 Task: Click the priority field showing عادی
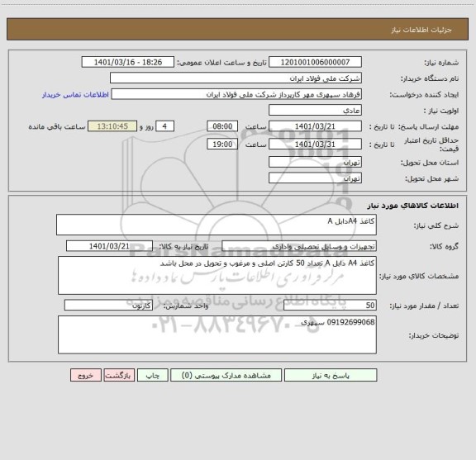(x=315, y=110)
